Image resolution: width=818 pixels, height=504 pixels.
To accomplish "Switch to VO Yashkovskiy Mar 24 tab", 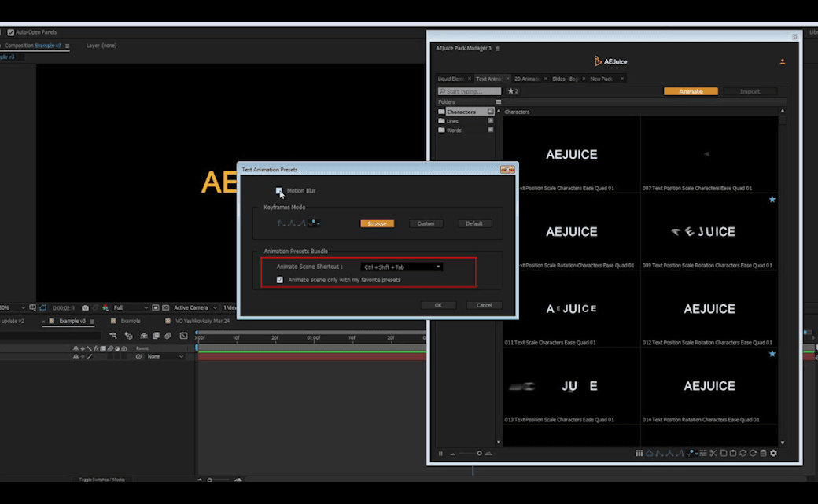I will (202, 322).
